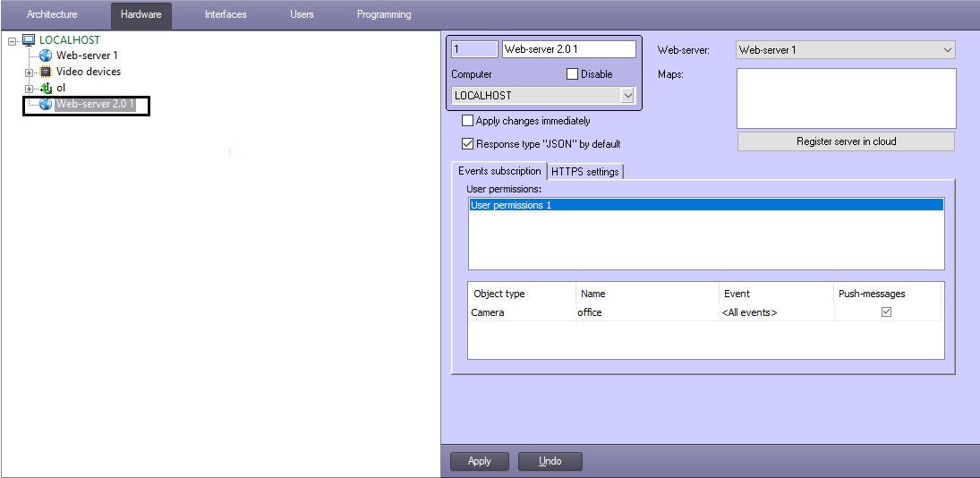
Task: Select Web-server 1 in tree
Action: [x=87, y=55]
